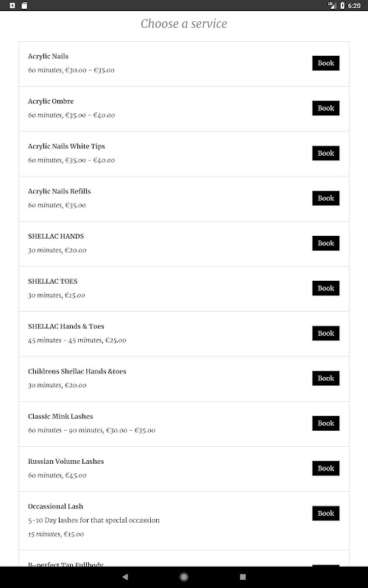Book the Occassional Lash service
This screenshot has height=588, width=368.
[x=325, y=513]
